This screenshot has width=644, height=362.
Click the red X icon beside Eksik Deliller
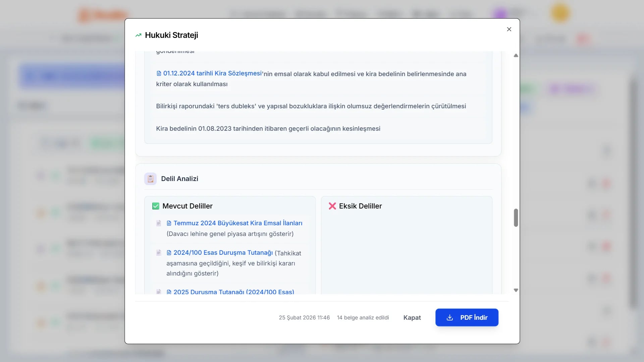[332, 206]
